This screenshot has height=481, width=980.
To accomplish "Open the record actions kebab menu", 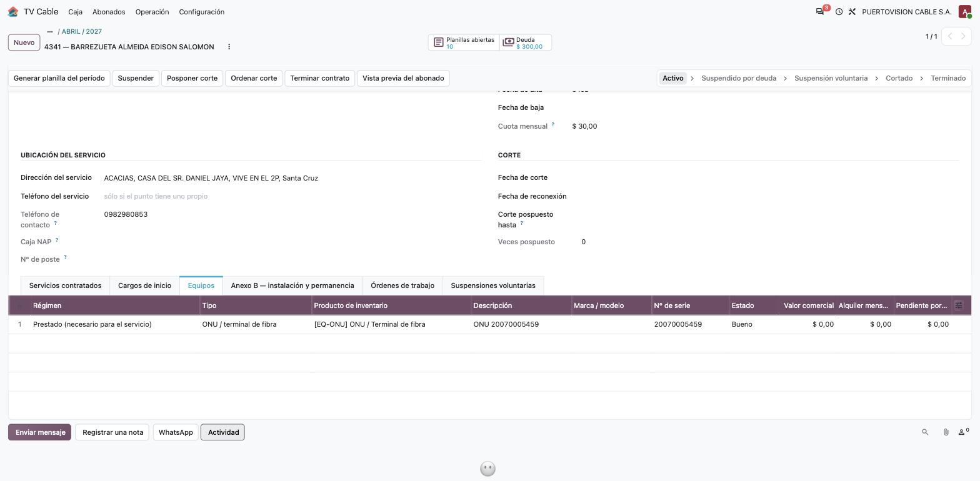I will click(x=229, y=47).
